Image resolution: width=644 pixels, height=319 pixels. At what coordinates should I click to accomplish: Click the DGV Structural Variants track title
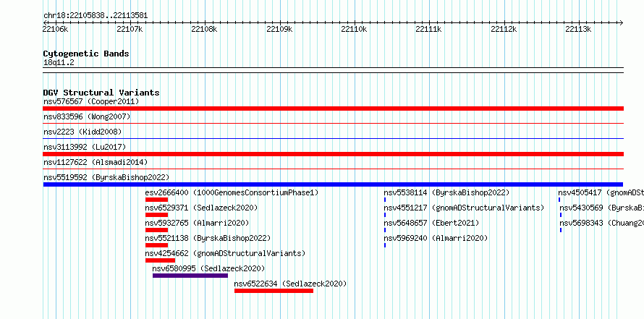coord(101,93)
